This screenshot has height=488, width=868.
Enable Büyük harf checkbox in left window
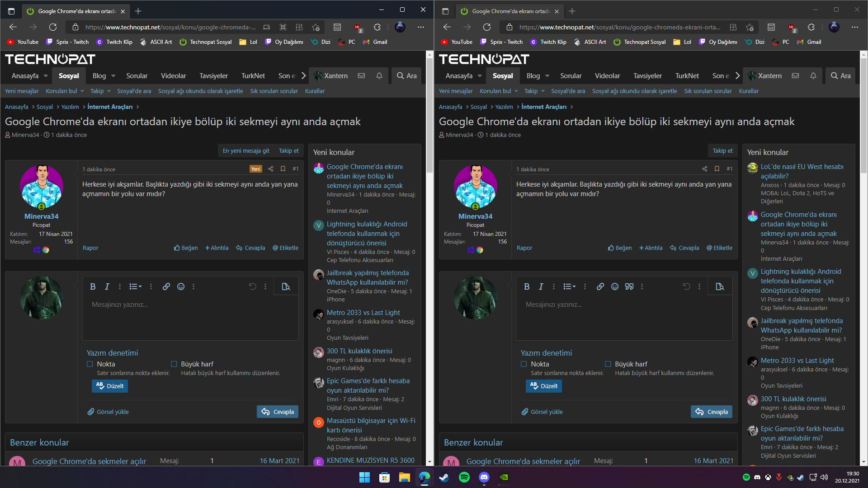[x=174, y=364]
